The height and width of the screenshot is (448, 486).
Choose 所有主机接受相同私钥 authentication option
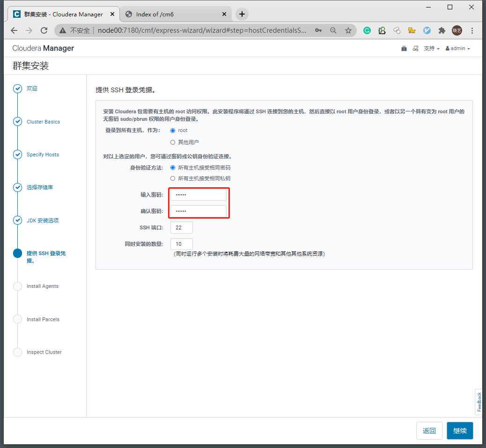point(173,178)
